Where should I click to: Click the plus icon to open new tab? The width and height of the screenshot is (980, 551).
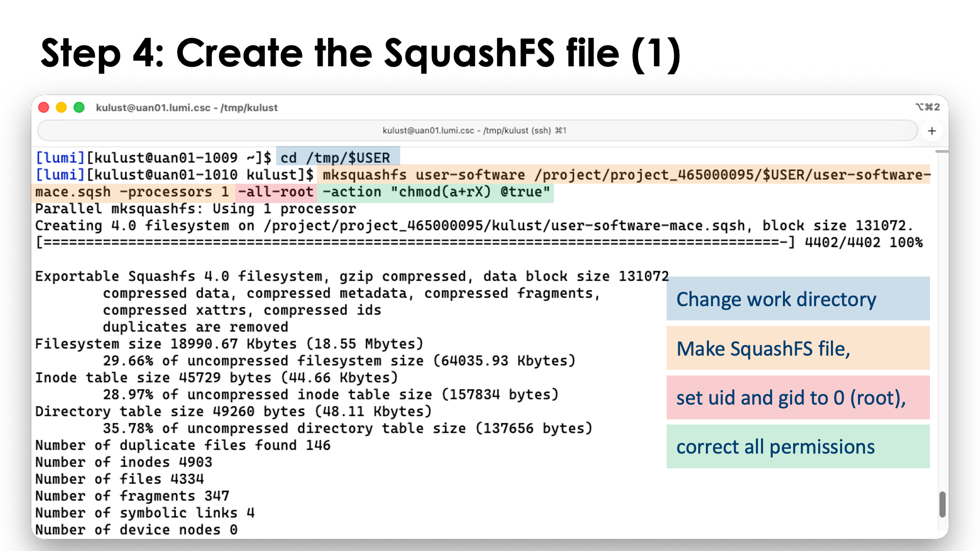932,131
